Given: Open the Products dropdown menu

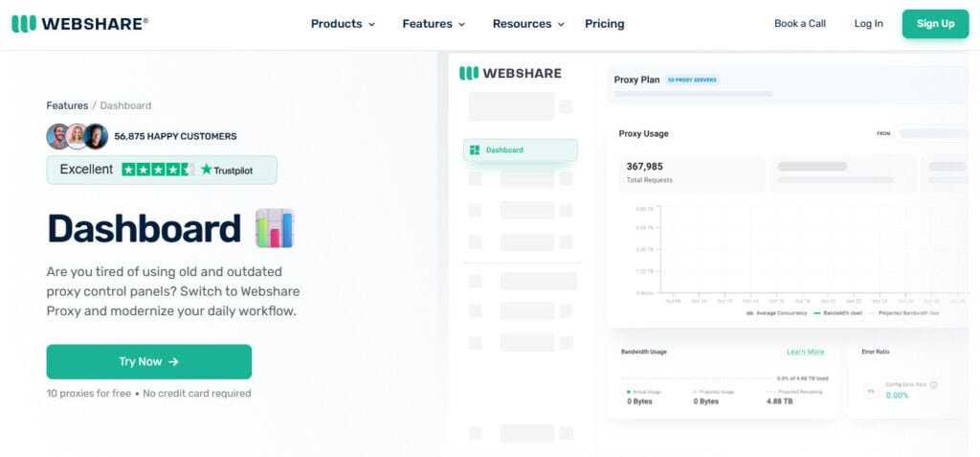Looking at the screenshot, I should click(x=343, y=24).
